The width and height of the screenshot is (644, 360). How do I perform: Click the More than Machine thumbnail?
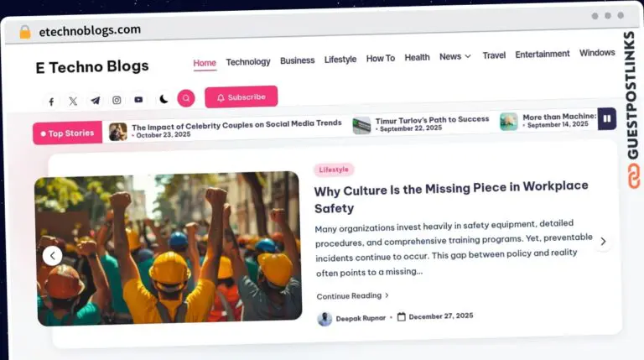point(508,122)
